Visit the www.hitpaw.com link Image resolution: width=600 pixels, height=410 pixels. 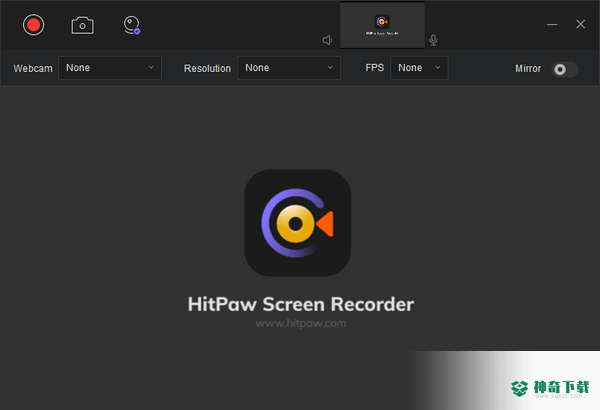click(301, 323)
